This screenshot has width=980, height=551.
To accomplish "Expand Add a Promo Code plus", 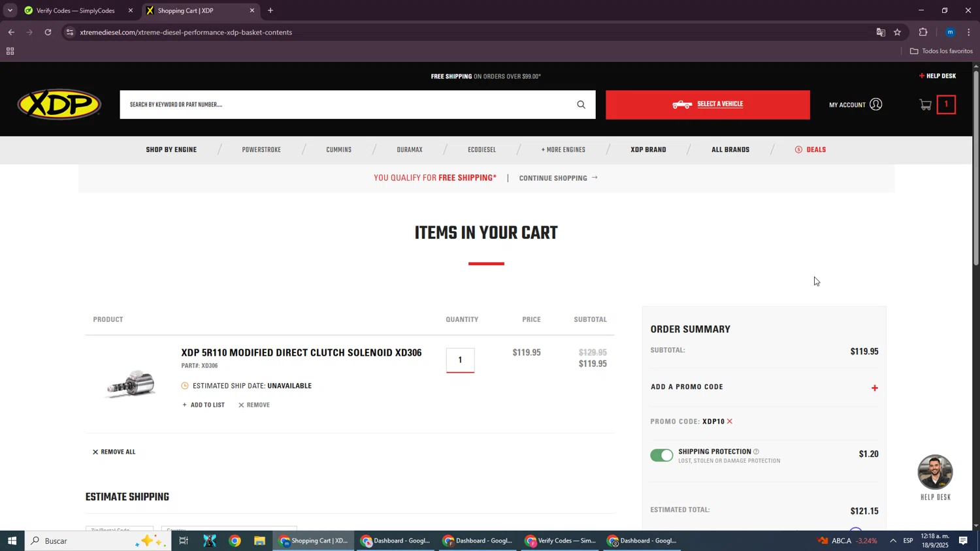I will (x=874, y=388).
